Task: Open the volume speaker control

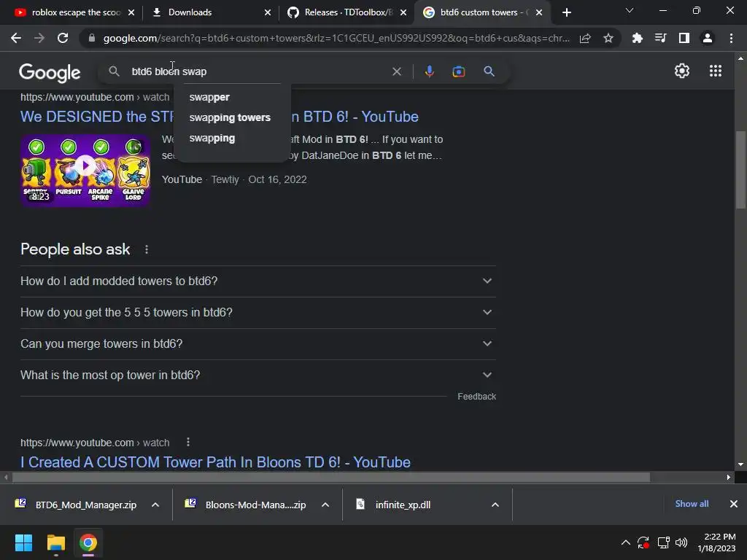Action: [681, 542]
